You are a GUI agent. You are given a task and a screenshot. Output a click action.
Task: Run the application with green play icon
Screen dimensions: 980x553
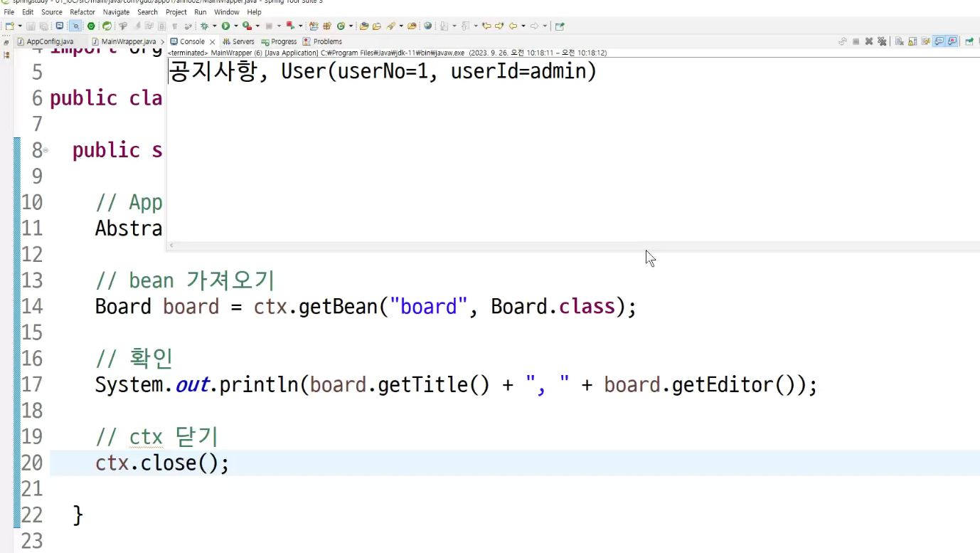point(225,26)
